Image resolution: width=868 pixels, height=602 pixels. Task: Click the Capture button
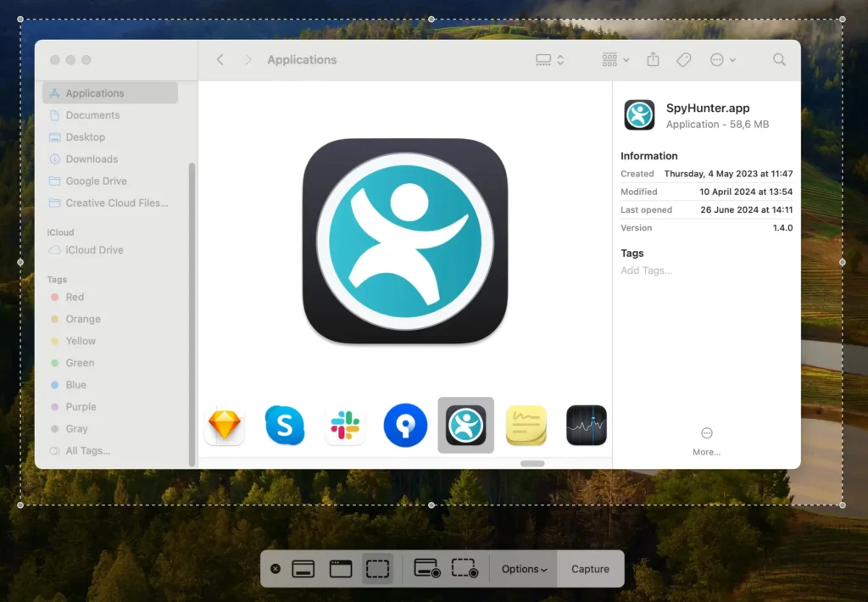coord(590,569)
